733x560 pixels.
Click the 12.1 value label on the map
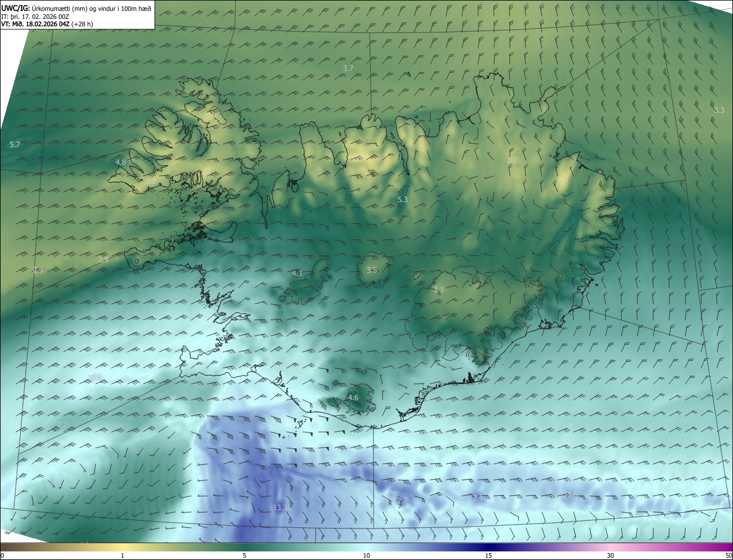tap(477, 498)
